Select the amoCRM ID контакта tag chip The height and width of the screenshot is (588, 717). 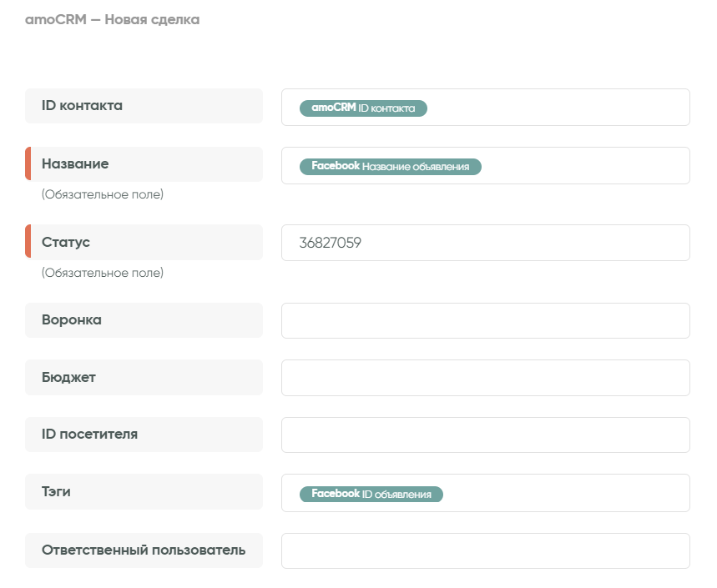click(x=363, y=108)
